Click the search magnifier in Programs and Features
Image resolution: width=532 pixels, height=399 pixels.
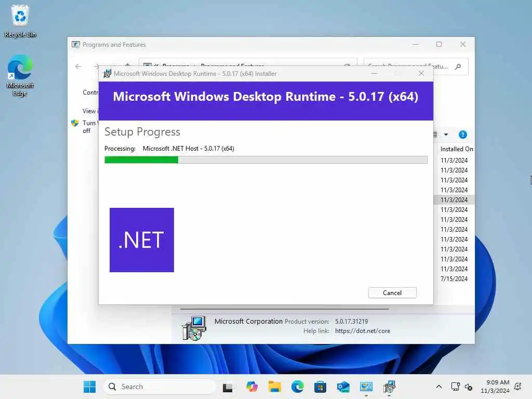(x=458, y=66)
